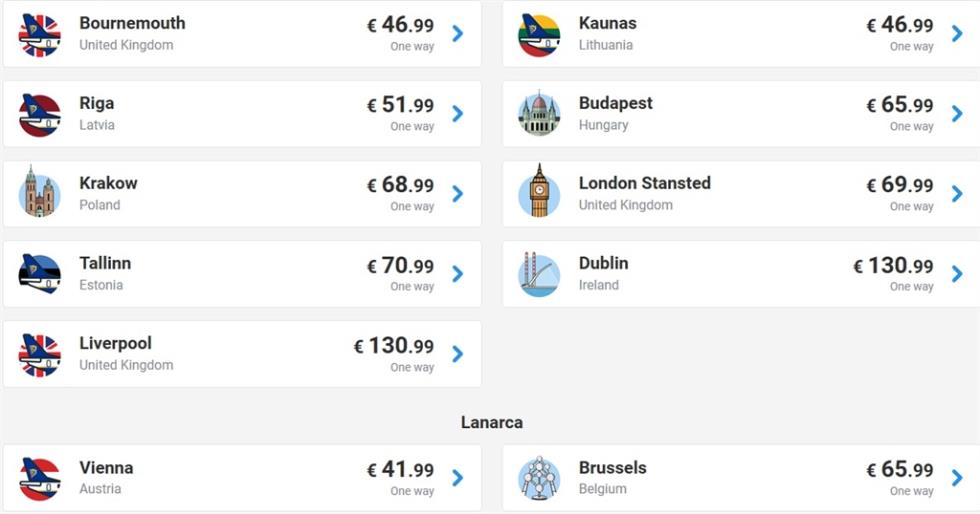
Task: Open the Krakow destination name link
Action: click(x=108, y=183)
